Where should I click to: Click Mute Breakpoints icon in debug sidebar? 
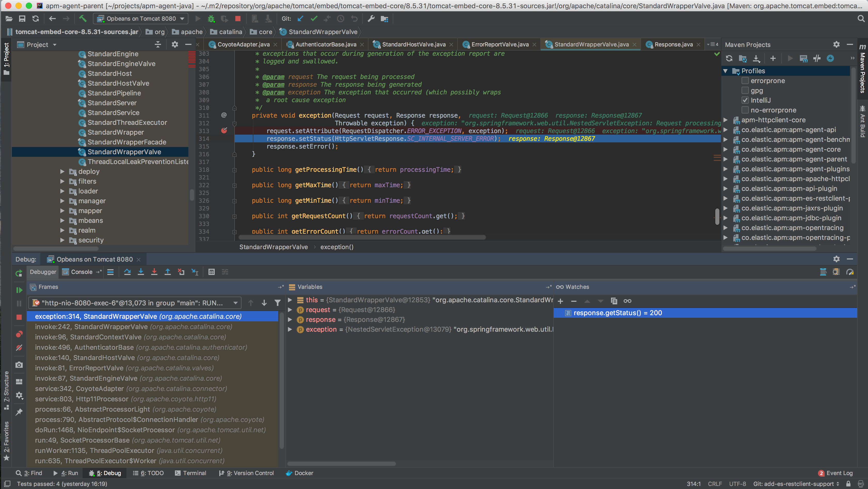[19, 348]
